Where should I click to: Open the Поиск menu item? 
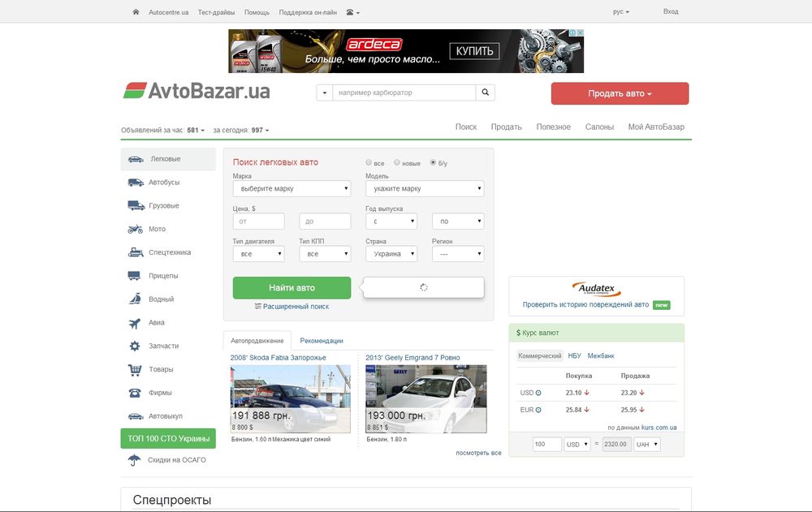pyautogui.click(x=466, y=127)
